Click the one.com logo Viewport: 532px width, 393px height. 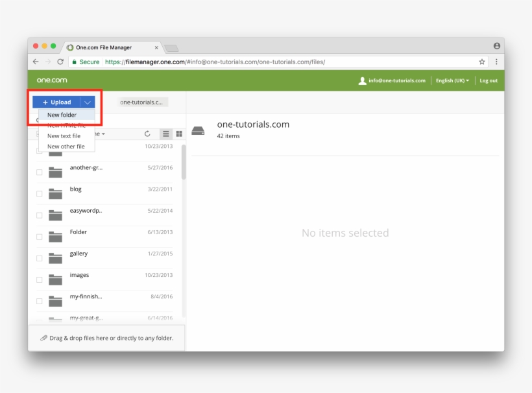(52, 80)
